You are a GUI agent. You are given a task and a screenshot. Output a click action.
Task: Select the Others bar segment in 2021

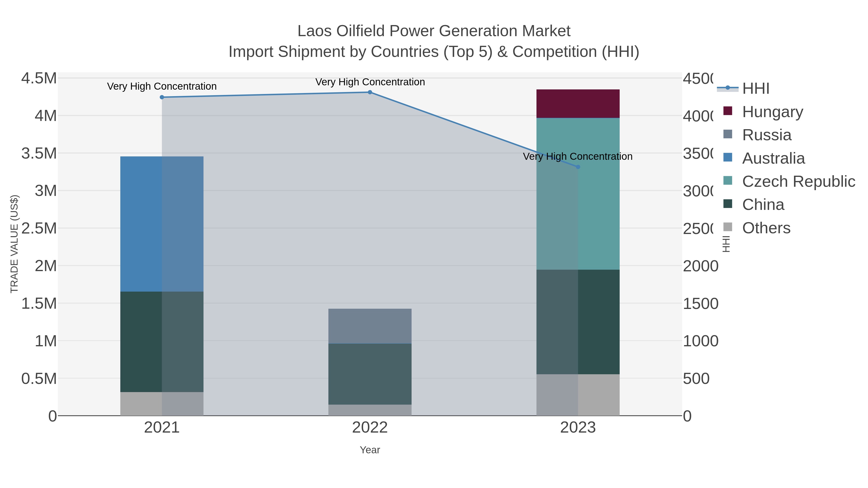[x=162, y=404]
